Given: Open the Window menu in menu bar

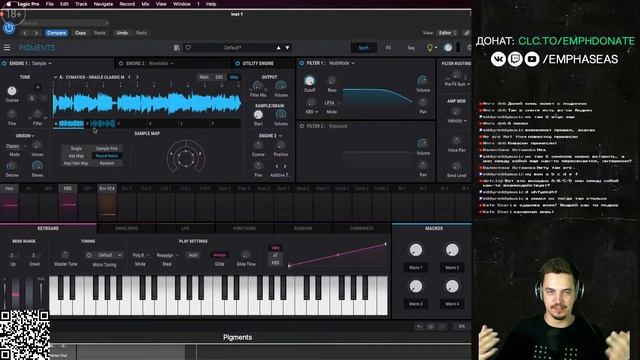Looking at the screenshot, I should (x=182, y=4).
